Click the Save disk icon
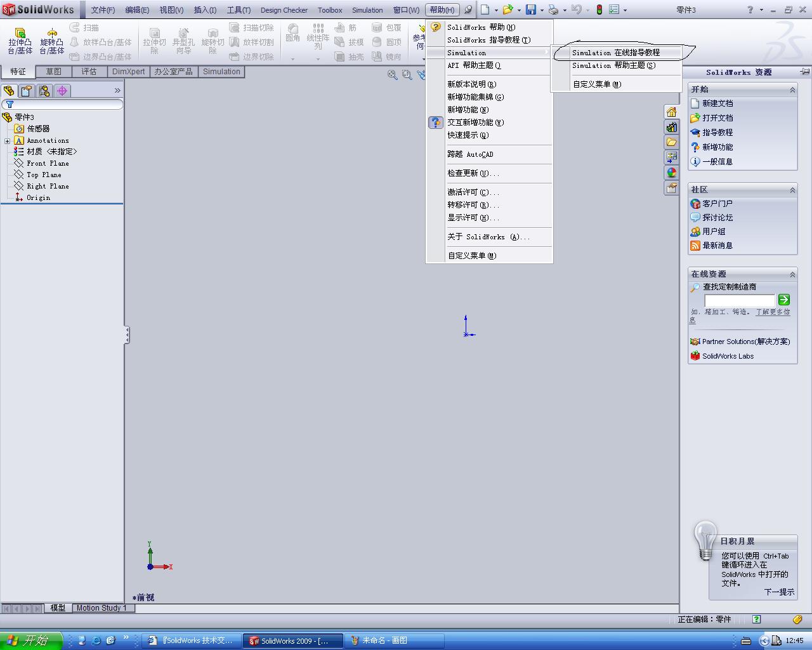 coord(531,10)
